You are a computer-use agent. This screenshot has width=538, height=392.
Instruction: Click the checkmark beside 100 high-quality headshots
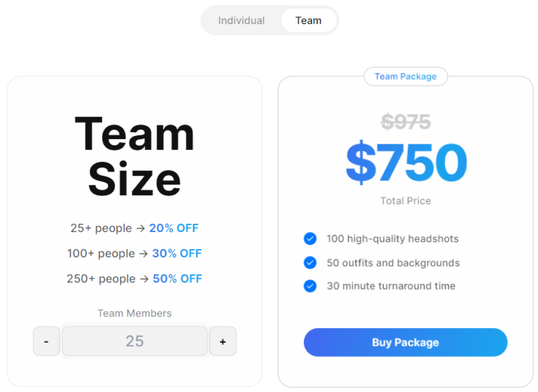[310, 239]
